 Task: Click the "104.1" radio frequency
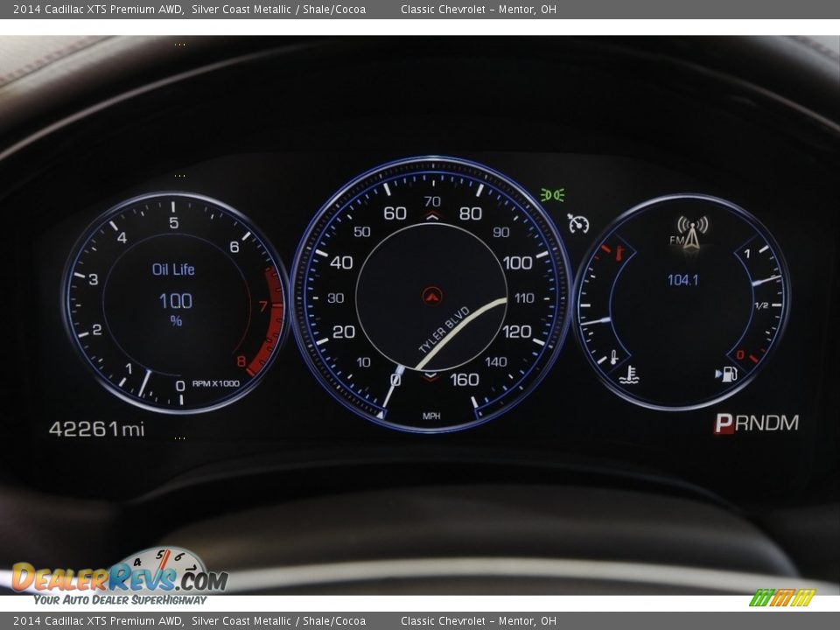click(682, 280)
